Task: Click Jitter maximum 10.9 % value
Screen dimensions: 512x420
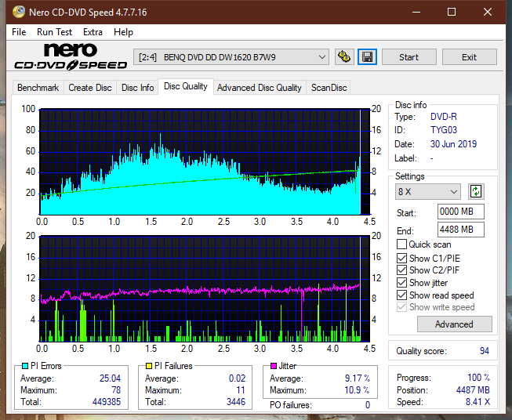Action: 358,390
